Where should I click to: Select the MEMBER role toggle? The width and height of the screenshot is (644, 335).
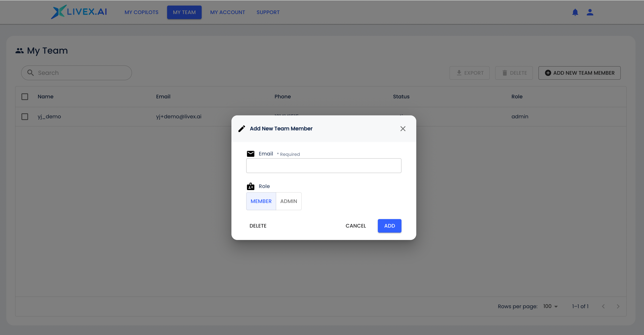click(x=261, y=201)
